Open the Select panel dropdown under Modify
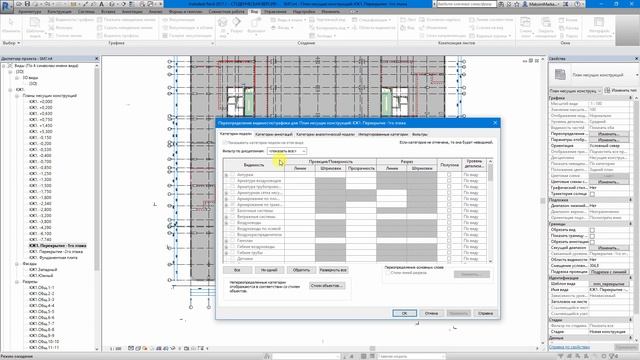This screenshot has width=640, height=360. click(11, 43)
